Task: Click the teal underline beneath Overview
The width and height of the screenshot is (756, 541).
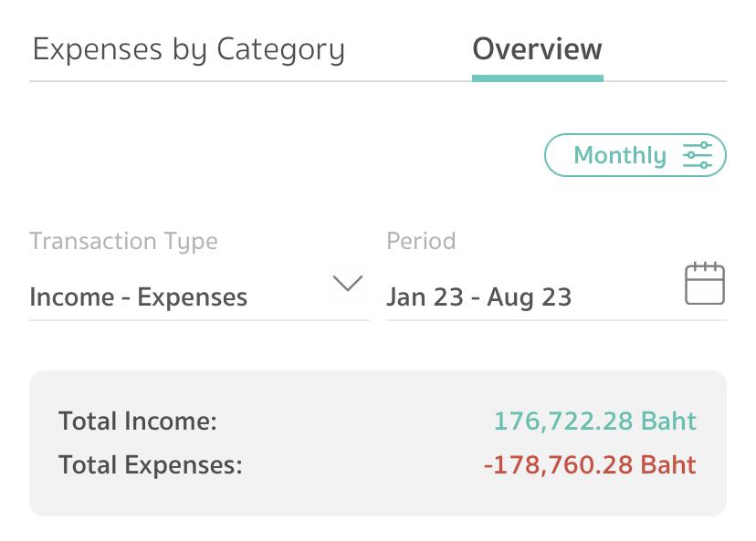Action: (x=537, y=78)
